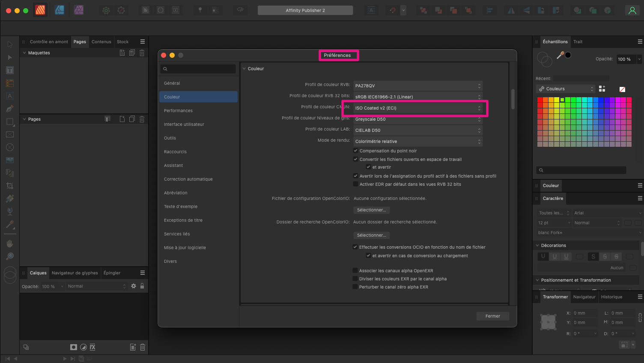Open layer effects fx icon in Calques
The height and width of the screenshot is (363, 644).
[92, 347]
